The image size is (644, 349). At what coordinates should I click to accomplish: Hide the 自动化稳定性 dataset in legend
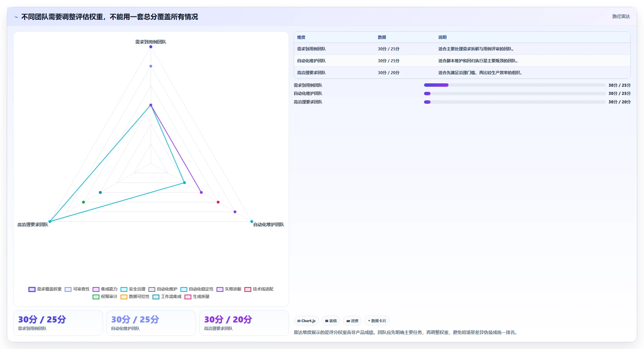197,289
